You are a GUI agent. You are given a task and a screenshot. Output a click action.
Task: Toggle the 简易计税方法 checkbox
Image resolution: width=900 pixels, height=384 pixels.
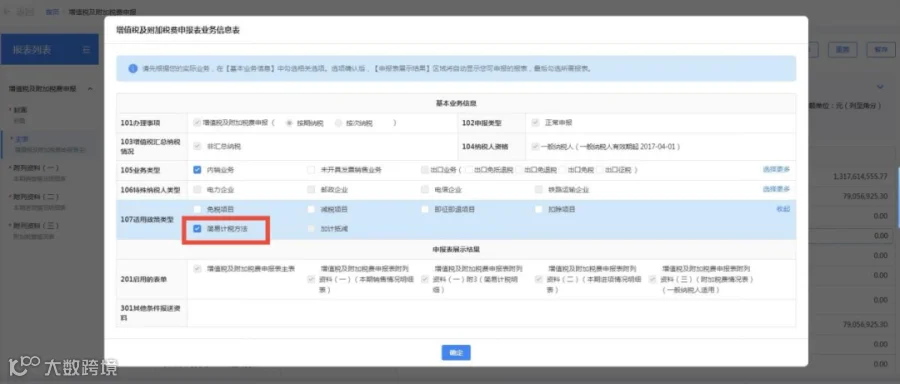tap(197, 228)
